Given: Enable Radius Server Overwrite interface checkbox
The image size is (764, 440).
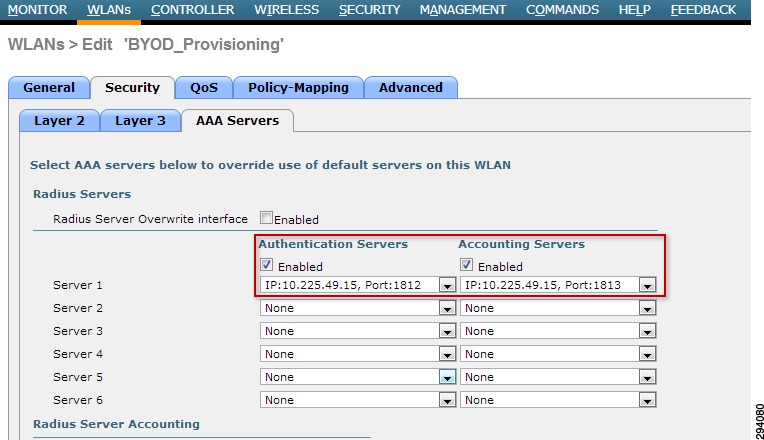Looking at the screenshot, I should pyautogui.click(x=266, y=218).
